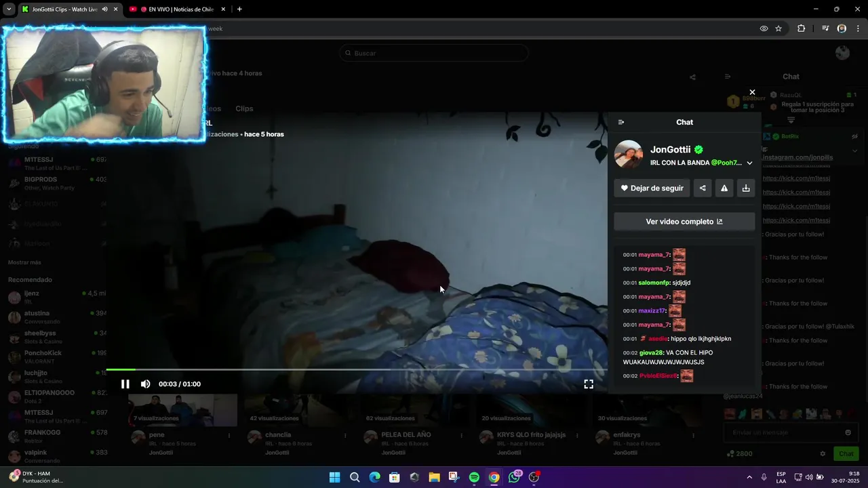Close the EN VIVO Noticias tab
The image size is (868, 488).
(x=223, y=9)
